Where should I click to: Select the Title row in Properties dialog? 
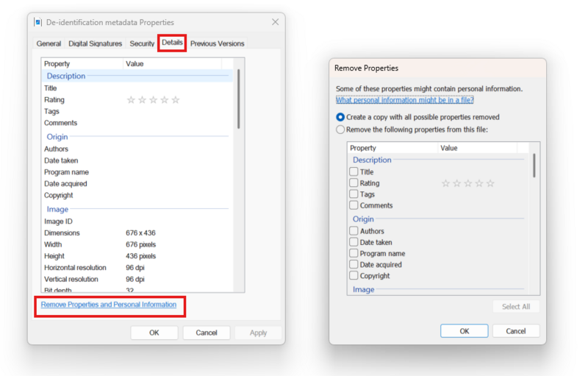[137, 88]
